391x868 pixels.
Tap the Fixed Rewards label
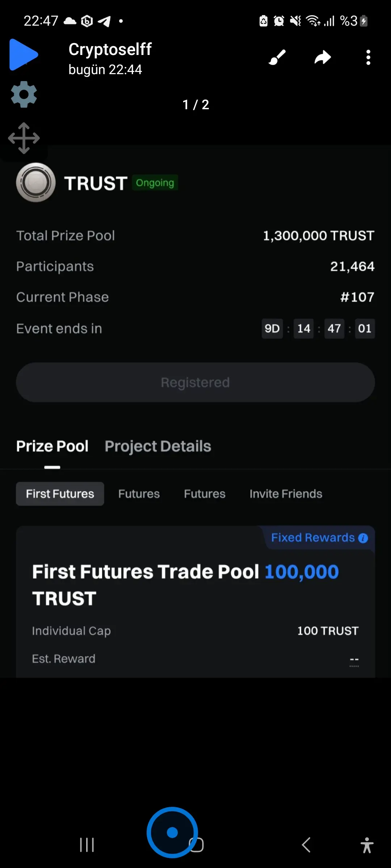[313, 538]
